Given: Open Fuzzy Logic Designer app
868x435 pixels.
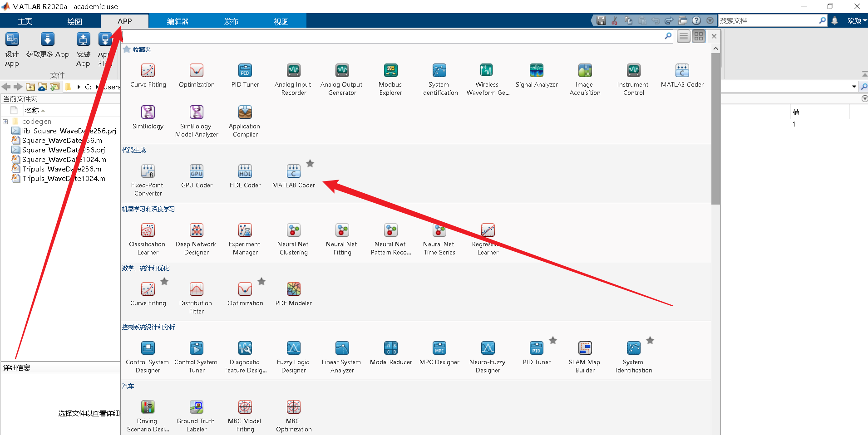Looking at the screenshot, I should pyautogui.click(x=293, y=357).
